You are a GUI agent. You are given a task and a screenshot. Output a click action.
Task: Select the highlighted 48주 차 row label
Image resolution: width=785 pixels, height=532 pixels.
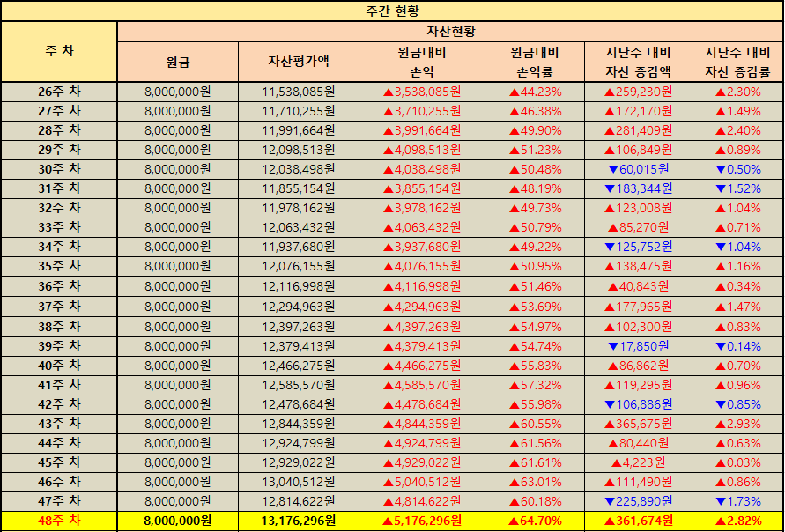59,521
